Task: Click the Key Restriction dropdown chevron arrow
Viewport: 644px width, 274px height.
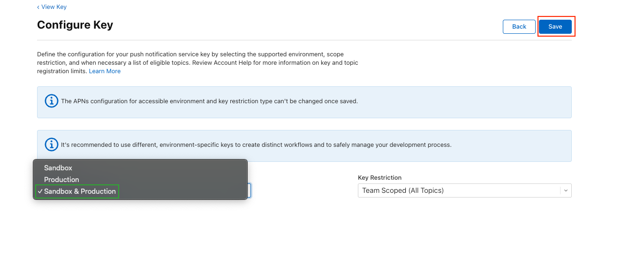Action: coord(566,190)
